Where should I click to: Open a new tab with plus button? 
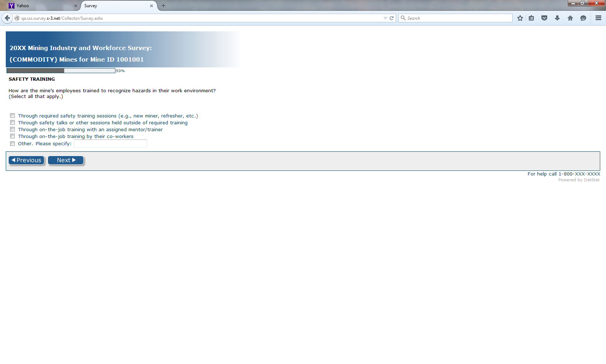click(x=163, y=6)
